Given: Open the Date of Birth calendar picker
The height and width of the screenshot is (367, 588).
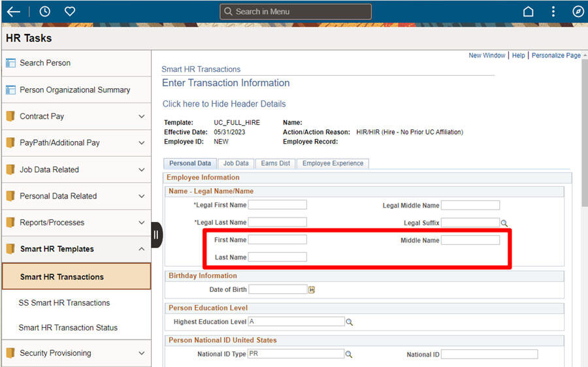Looking at the screenshot, I should coord(312,290).
